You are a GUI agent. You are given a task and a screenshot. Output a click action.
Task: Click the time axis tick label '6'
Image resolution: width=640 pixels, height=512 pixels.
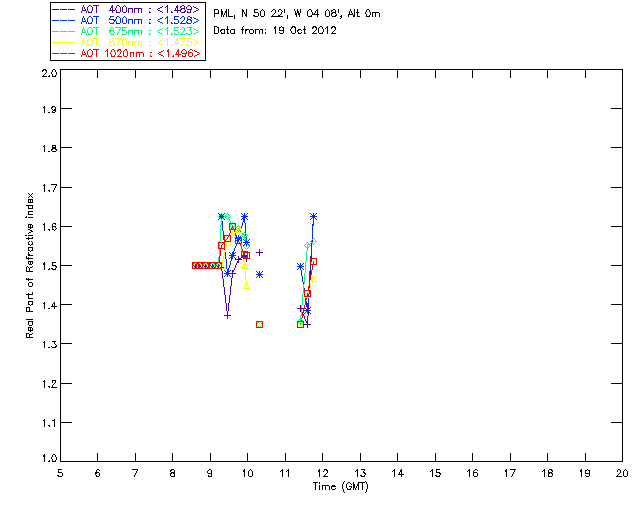(98, 473)
